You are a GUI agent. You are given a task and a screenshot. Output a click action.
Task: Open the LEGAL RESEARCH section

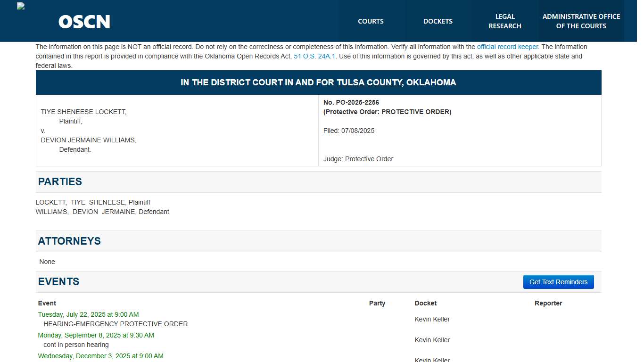[x=505, y=21]
